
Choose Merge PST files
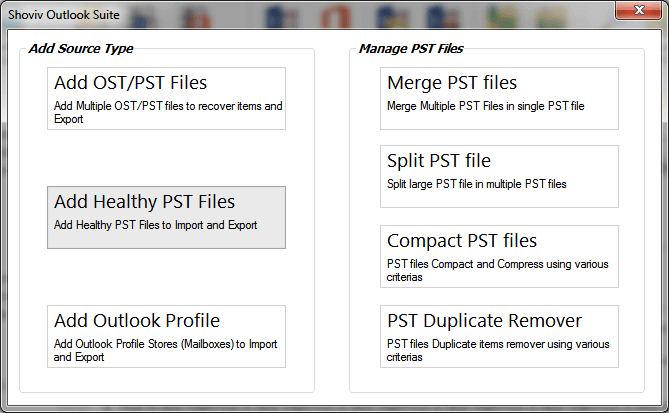tap(499, 98)
